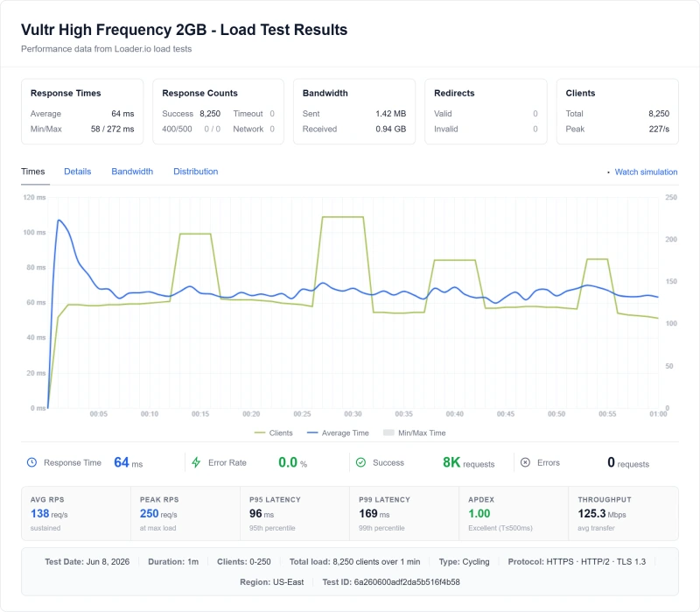Image resolution: width=700 pixels, height=612 pixels.
Task: Click the Response Times card title
Action: [x=66, y=93]
